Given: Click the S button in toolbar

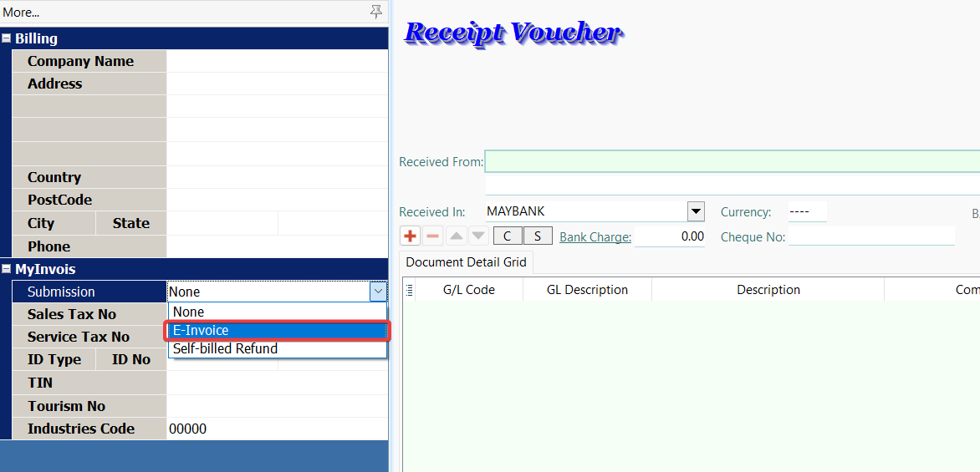Looking at the screenshot, I should click(x=538, y=236).
